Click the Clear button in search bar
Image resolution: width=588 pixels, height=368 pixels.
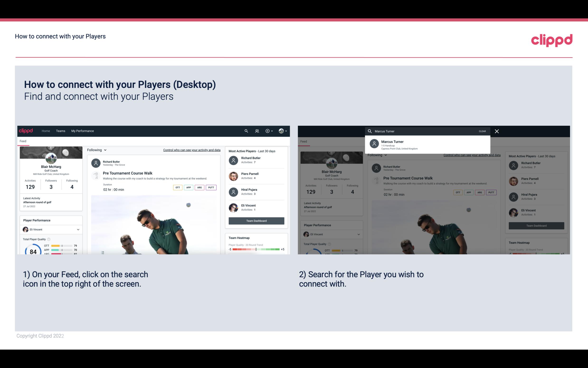coord(482,131)
